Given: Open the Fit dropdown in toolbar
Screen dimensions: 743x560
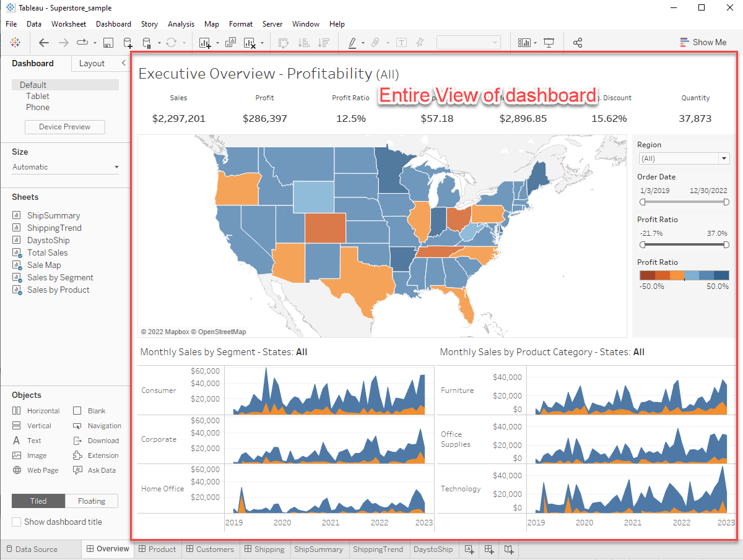Looking at the screenshot, I should [x=469, y=43].
